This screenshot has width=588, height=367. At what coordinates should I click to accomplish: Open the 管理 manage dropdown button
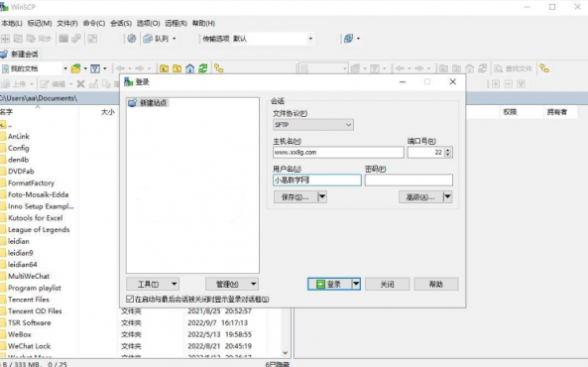[232, 284]
